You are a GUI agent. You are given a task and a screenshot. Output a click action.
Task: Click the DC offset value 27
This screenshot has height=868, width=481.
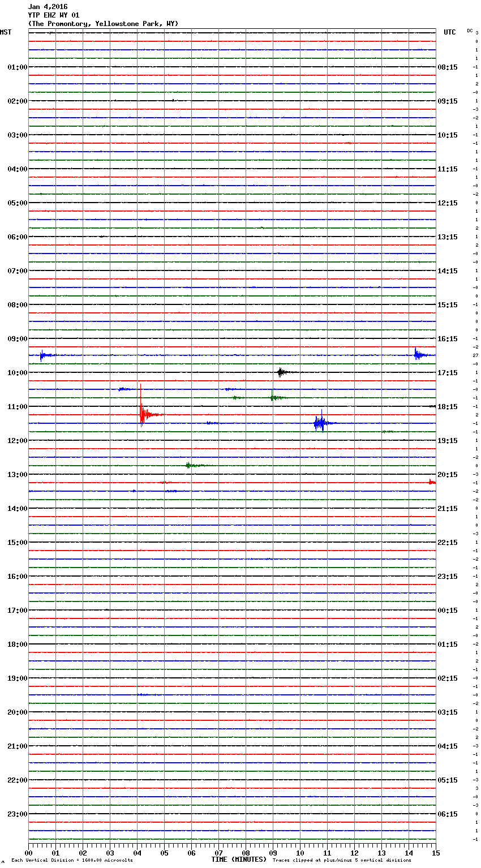click(476, 355)
